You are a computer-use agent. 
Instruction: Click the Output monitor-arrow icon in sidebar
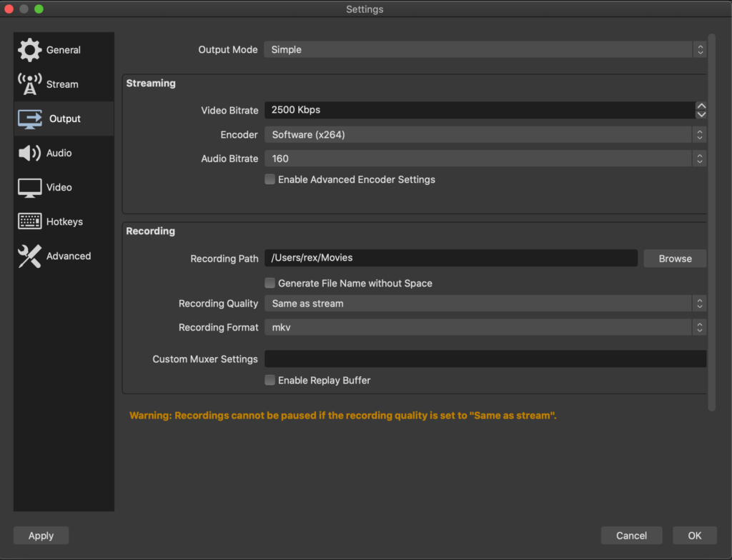click(30, 119)
